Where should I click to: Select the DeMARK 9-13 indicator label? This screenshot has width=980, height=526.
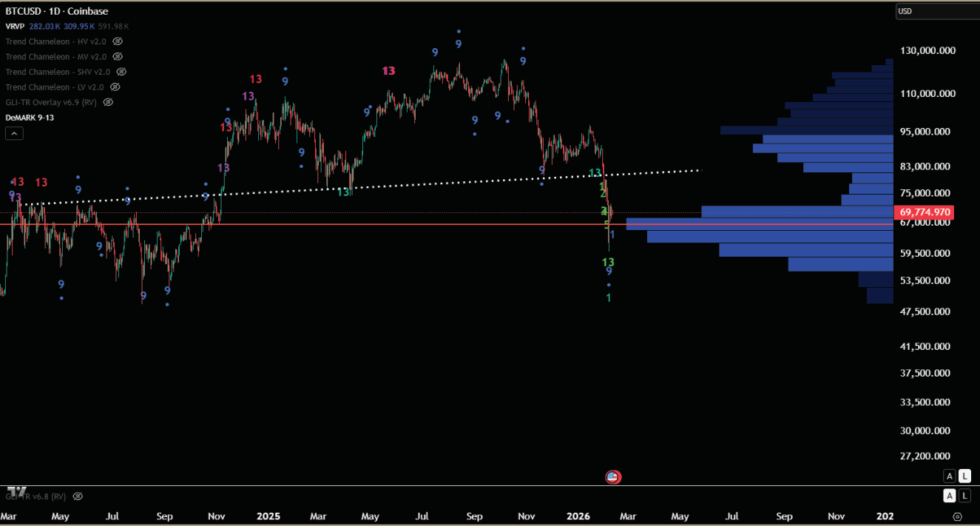[30, 118]
